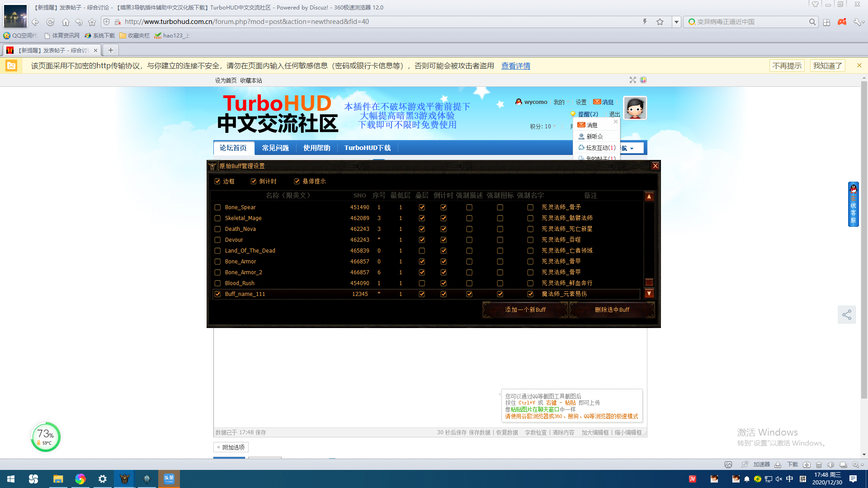Toggle the 边框 checkbox
Image resolution: width=868 pixels, height=488 pixels.
click(x=217, y=181)
